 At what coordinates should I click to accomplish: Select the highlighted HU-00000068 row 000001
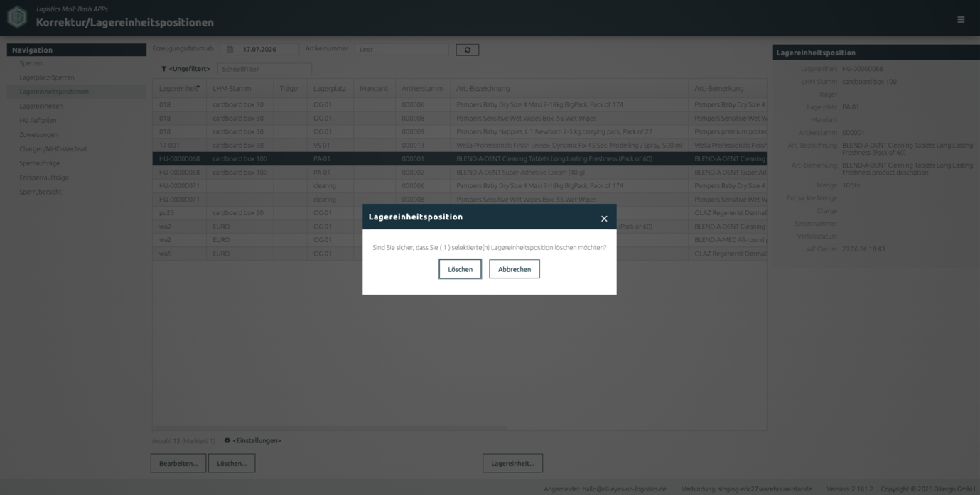tap(459, 158)
